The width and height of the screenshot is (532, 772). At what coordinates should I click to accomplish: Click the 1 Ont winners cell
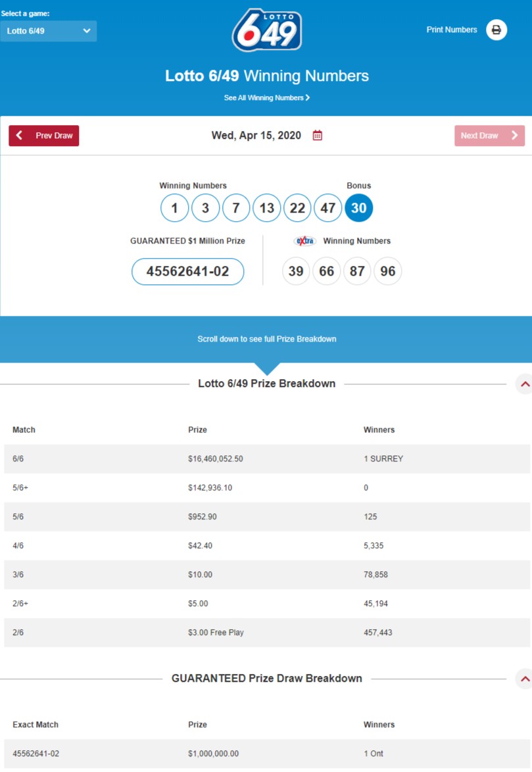pyautogui.click(x=374, y=754)
